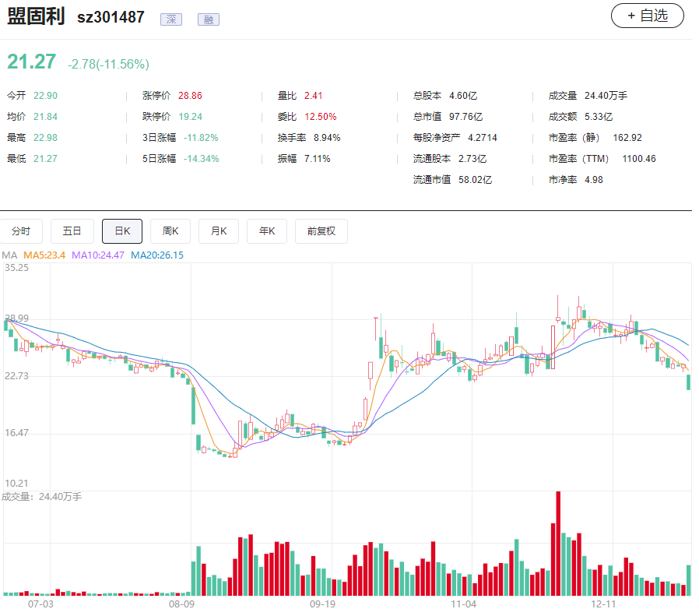Add stock via the + 自选 button
The image size is (699, 616).
pos(648,16)
